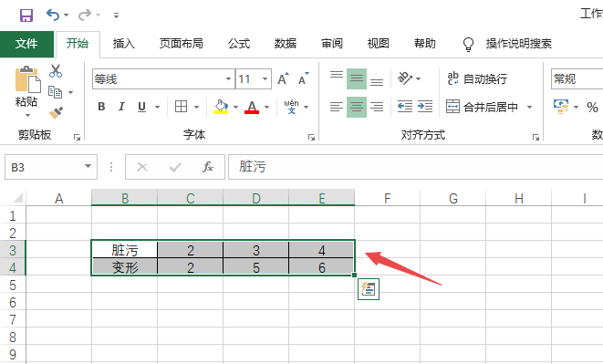Toggle center horizontal alignment
Screen dimensions: 603x364
357,107
